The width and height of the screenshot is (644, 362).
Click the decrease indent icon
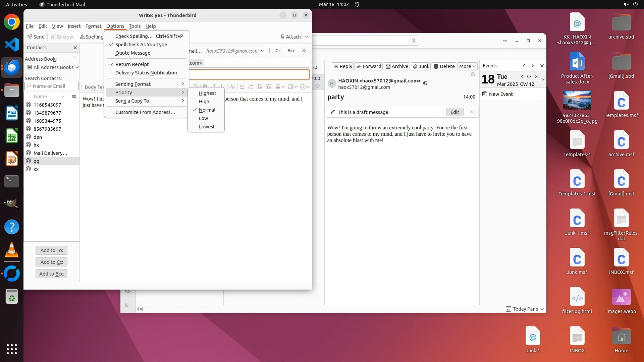[x=260, y=87]
